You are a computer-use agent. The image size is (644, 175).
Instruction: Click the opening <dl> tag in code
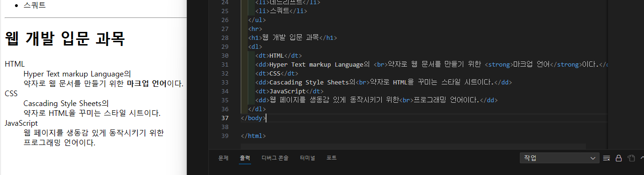tap(255, 46)
